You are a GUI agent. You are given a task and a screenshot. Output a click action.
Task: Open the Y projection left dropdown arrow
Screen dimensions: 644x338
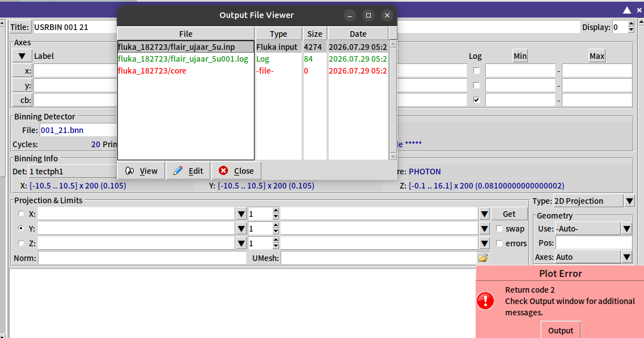pyautogui.click(x=241, y=229)
